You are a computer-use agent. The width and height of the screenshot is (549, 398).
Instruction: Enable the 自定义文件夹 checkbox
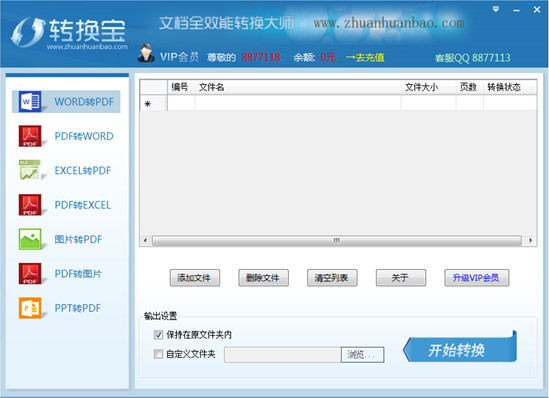pyautogui.click(x=158, y=354)
